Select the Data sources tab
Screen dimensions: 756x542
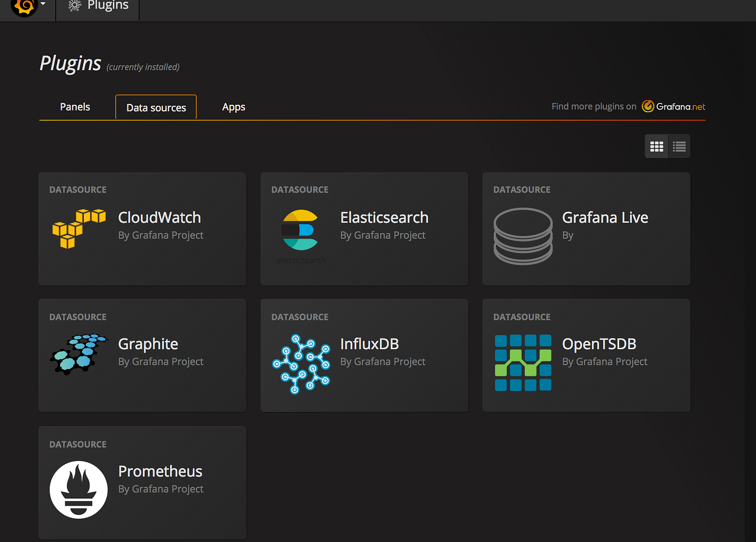tap(156, 107)
